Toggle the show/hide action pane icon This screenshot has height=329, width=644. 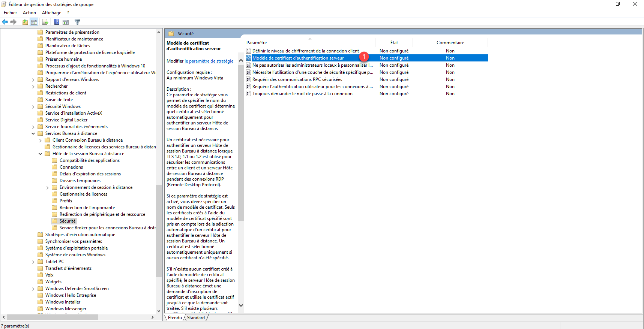pyautogui.click(x=66, y=22)
